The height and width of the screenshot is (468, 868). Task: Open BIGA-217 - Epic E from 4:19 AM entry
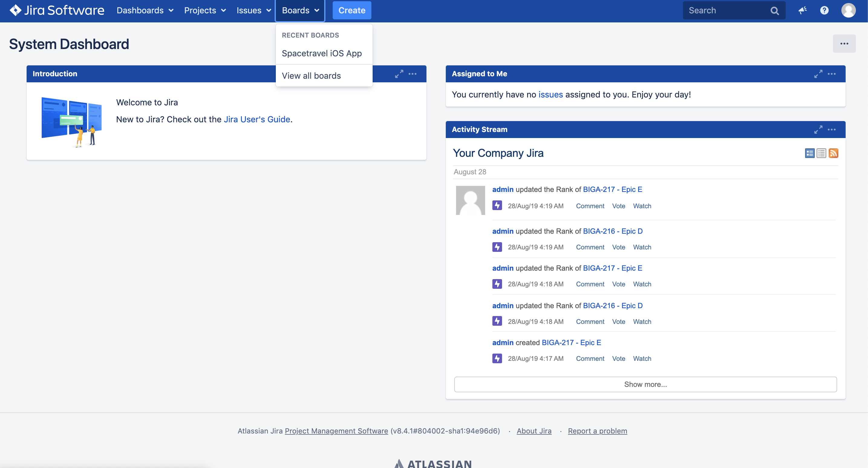(612, 190)
